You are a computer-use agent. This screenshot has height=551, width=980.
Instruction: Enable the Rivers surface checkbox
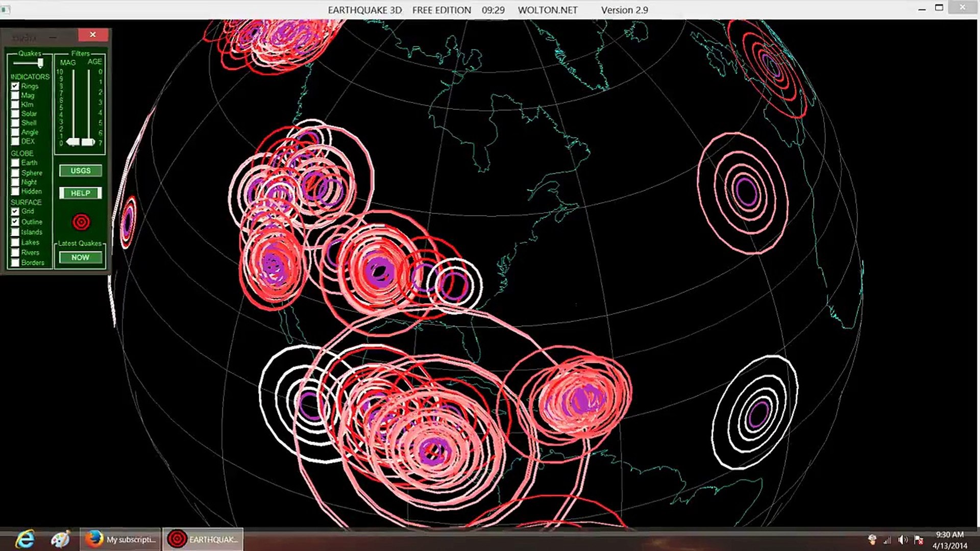[15, 253]
